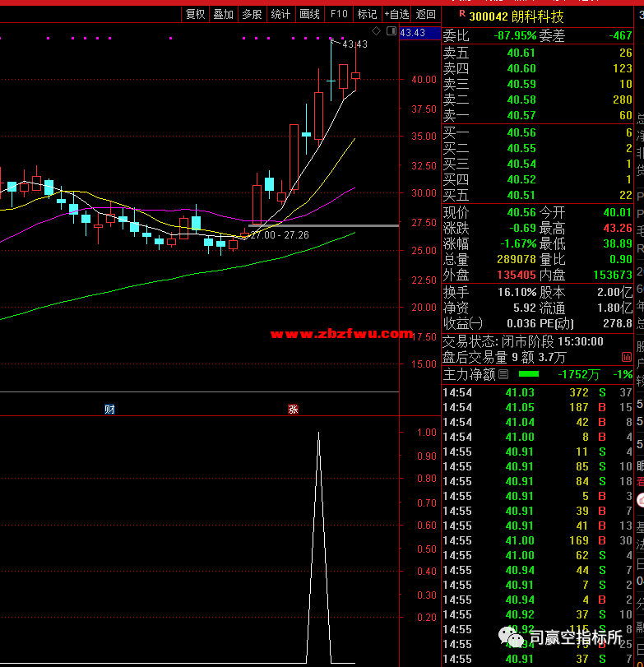Click the red R badge before stock code
This screenshot has width=644, height=667.
pyautogui.click(x=461, y=15)
